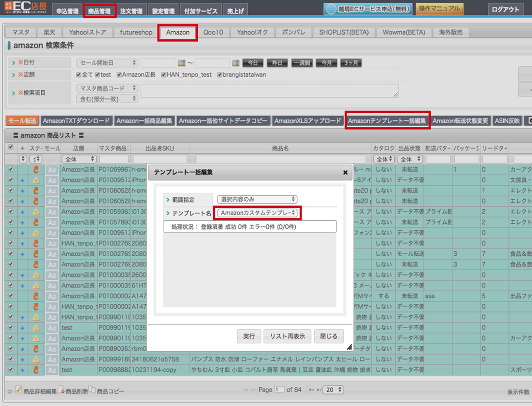The width and height of the screenshot is (532, 406).
Task: Jump to the last page arrow
Action: [x=319, y=390]
